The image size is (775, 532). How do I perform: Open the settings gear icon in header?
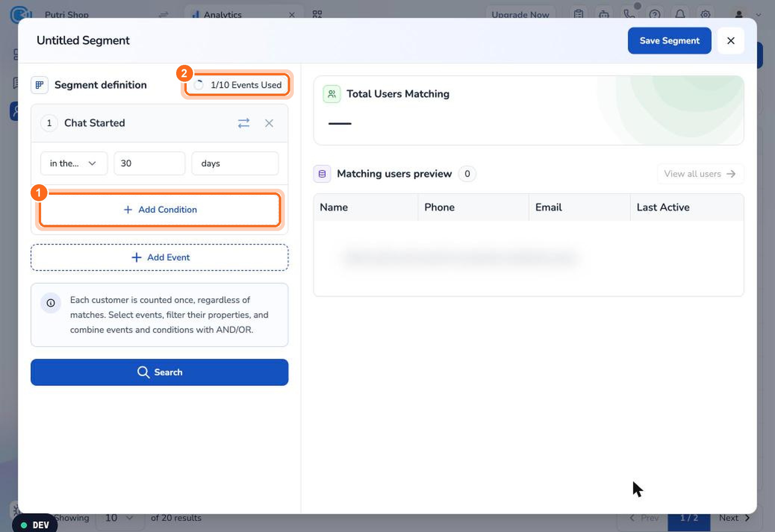(705, 14)
